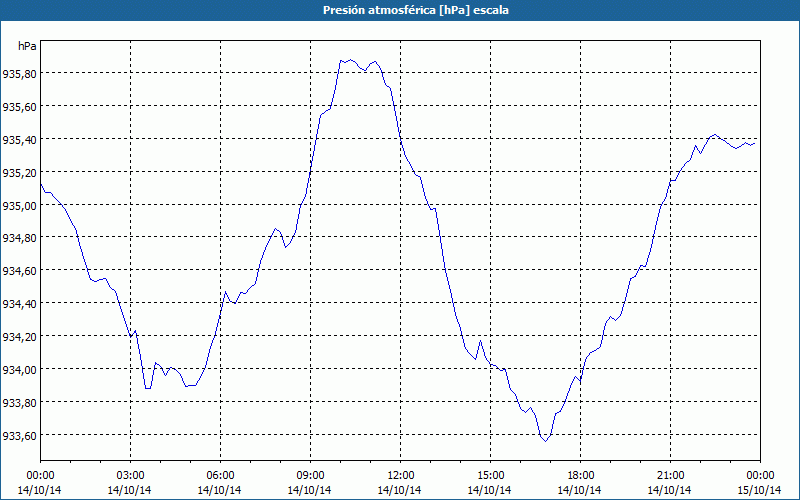Click the 18:00 time label
800x500 pixels.
[x=581, y=476]
